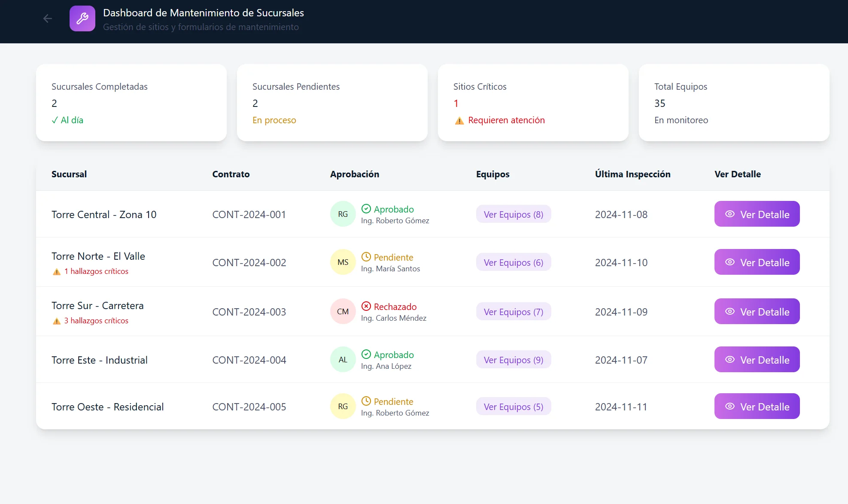Open Ver Equipos (6) for Torre Norte
Screen dimensions: 848x504
[513, 262]
